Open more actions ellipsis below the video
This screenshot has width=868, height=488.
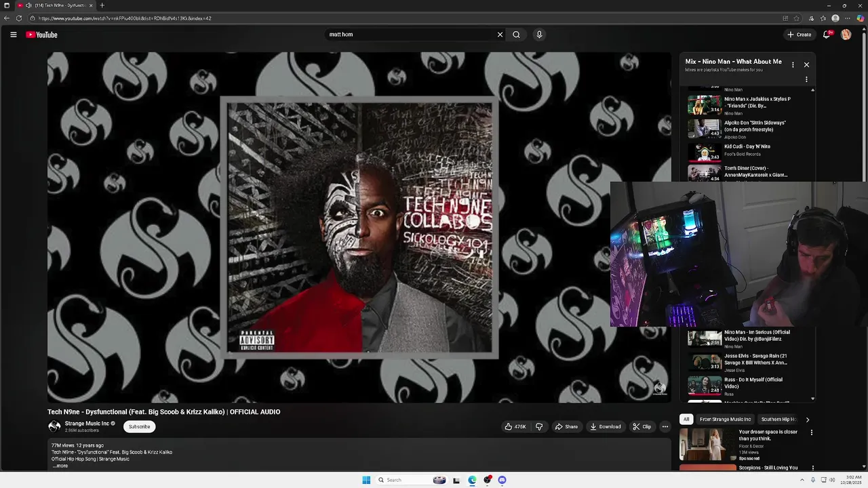pyautogui.click(x=665, y=426)
